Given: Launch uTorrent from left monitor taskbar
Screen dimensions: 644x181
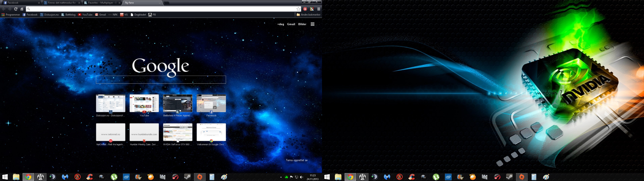Looking at the screenshot, I should pyautogui.click(x=114, y=177).
